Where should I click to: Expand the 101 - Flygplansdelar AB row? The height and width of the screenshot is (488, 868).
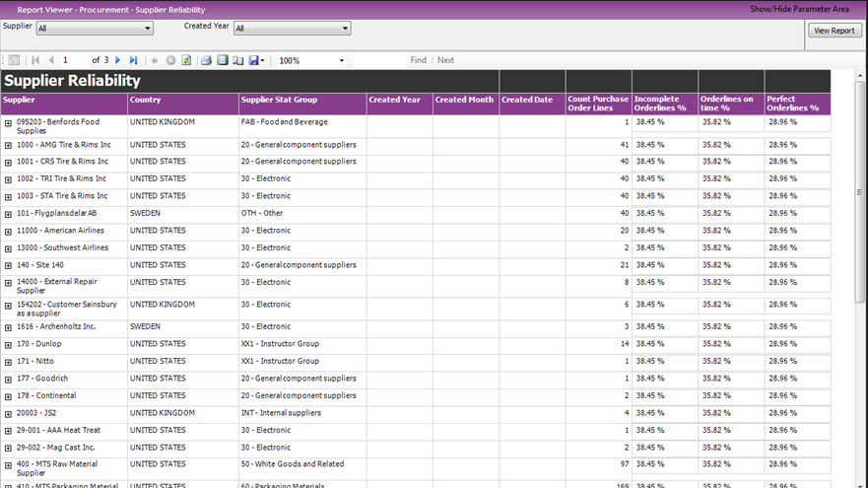[8, 214]
